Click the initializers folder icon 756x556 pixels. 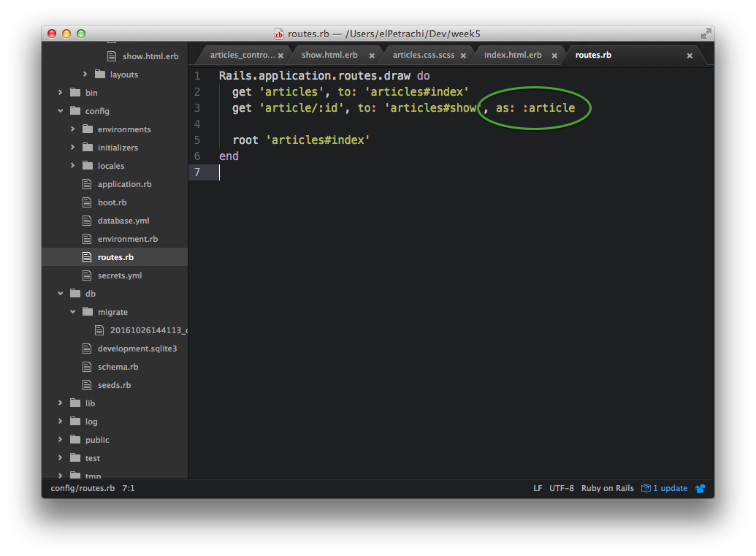coord(88,147)
